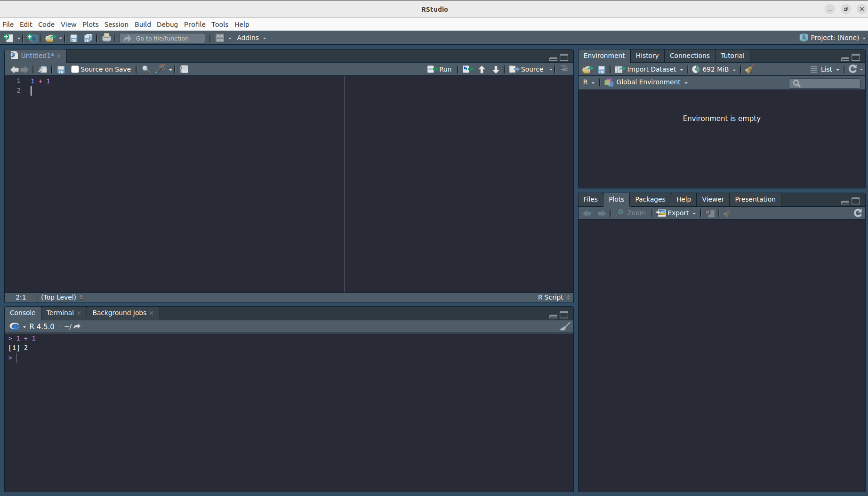Open the (Top Level) scope selector
This screenshot has width=868, height=496.
click(x=62, y=297)
